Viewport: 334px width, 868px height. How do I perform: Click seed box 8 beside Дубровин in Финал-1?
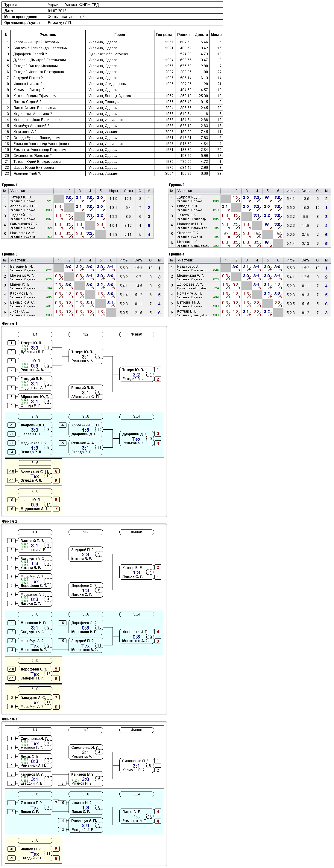(11, 352)
